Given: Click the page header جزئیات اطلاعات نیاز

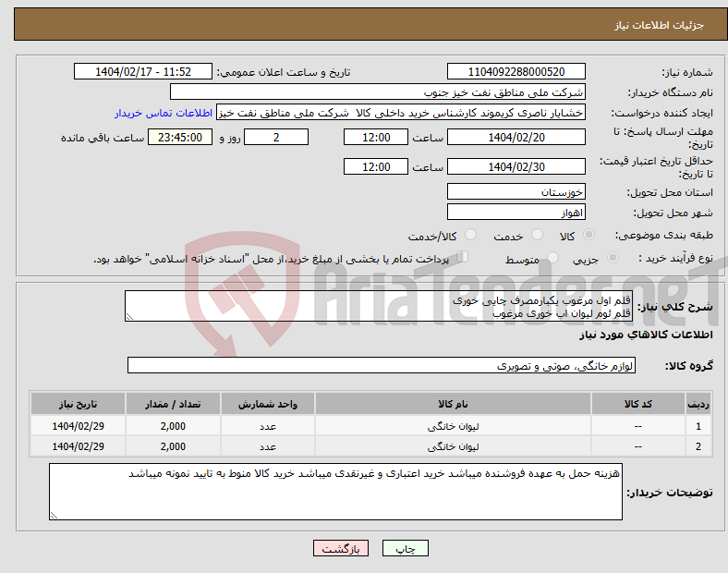Looking at the screenshot, I should pos(660,25).
